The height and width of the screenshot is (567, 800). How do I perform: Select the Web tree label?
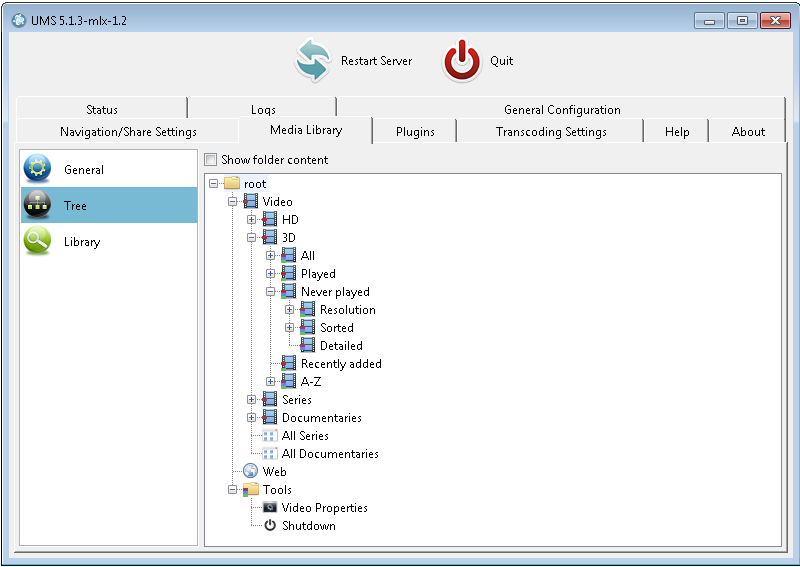274,471
